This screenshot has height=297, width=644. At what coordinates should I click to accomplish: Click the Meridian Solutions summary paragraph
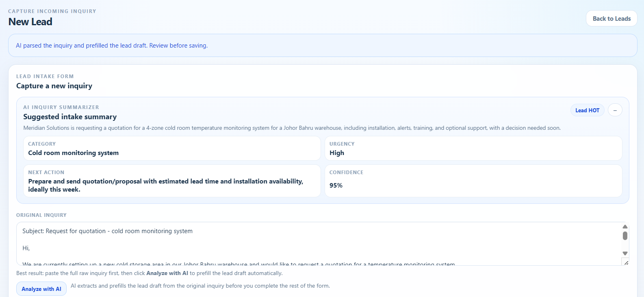coord(292,128)
